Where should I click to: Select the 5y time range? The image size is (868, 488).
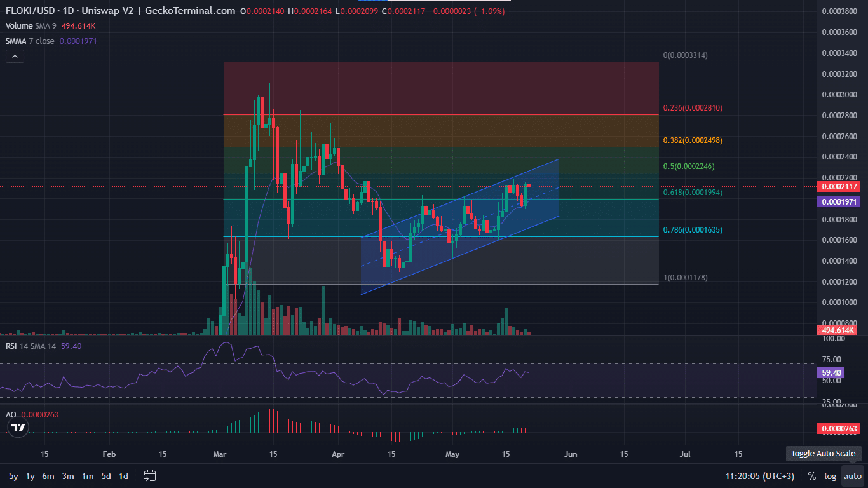pyautogui.click(x=13, y=476)
